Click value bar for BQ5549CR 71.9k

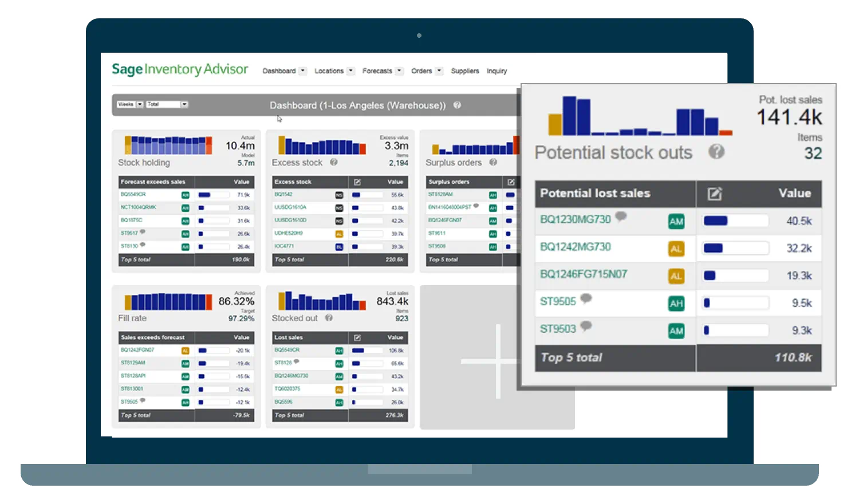pos(214,195)
